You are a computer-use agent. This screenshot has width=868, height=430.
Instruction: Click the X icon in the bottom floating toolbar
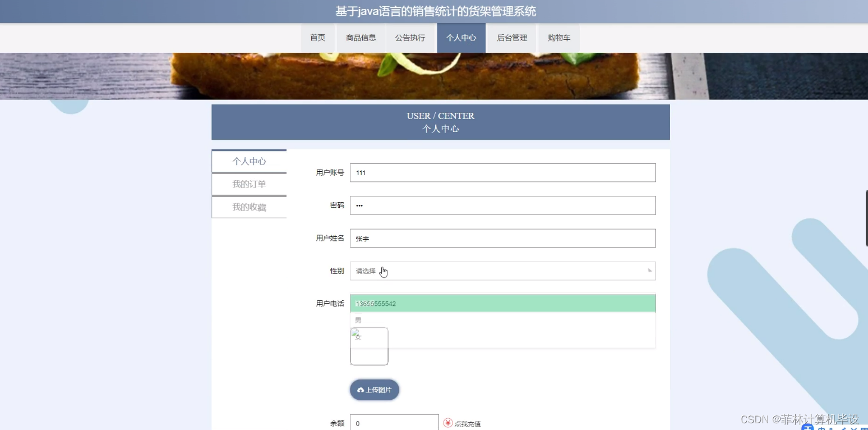coord(854,429)
